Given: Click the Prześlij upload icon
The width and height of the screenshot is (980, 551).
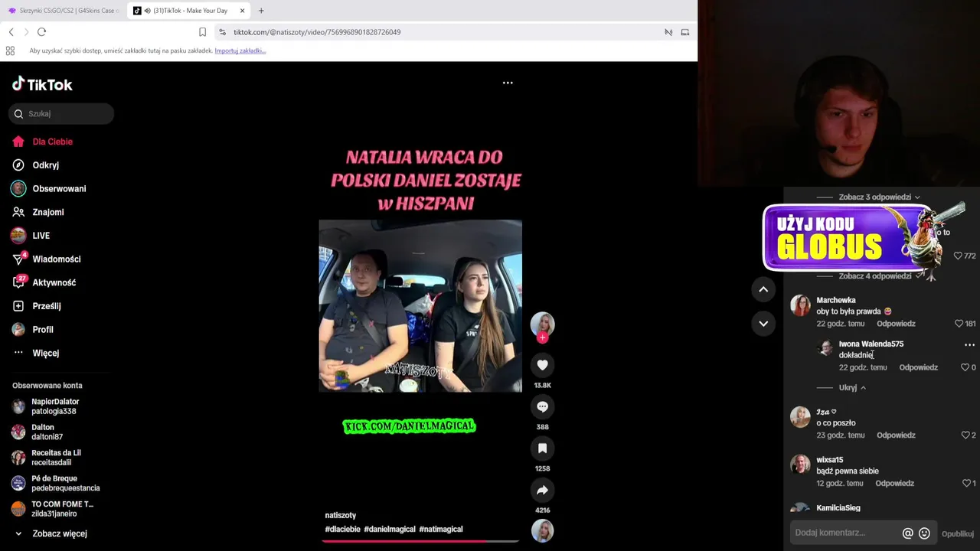Looking at the screenshot, I should point(18,306).
